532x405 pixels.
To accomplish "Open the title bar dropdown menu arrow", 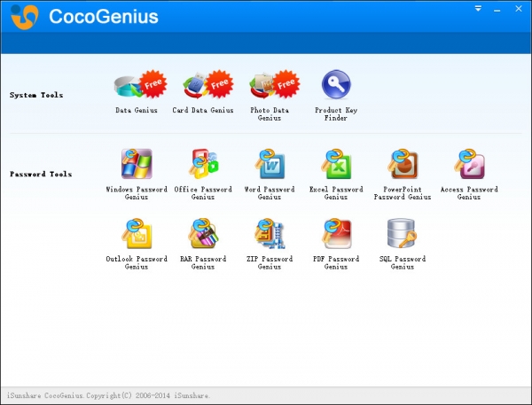I will click(478, 9).
